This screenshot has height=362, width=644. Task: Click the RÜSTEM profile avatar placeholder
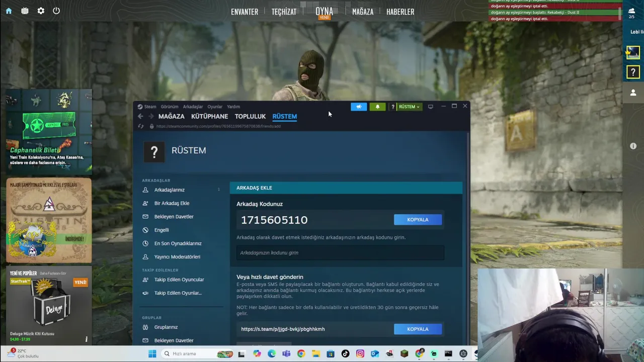154,152
